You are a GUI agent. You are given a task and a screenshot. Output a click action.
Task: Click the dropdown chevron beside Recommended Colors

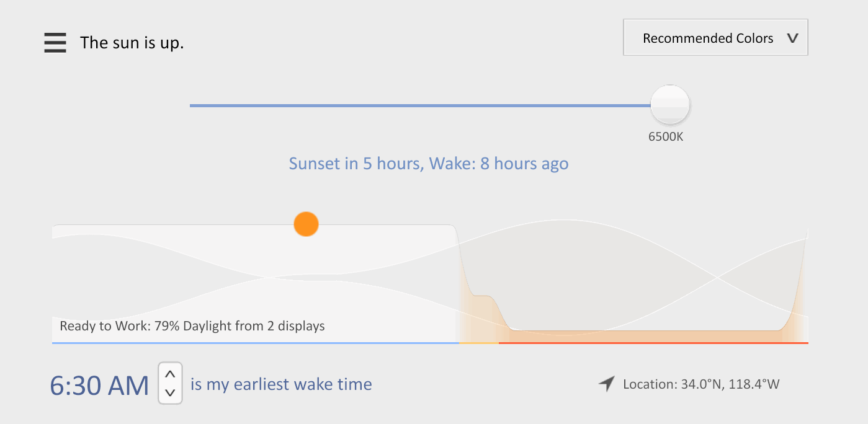click(x=792, y=38)
